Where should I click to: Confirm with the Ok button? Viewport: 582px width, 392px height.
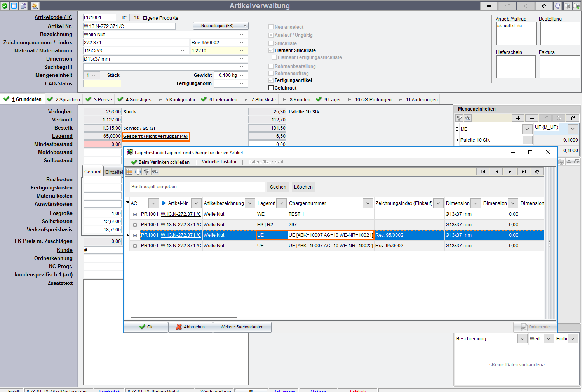pos(146,327)
